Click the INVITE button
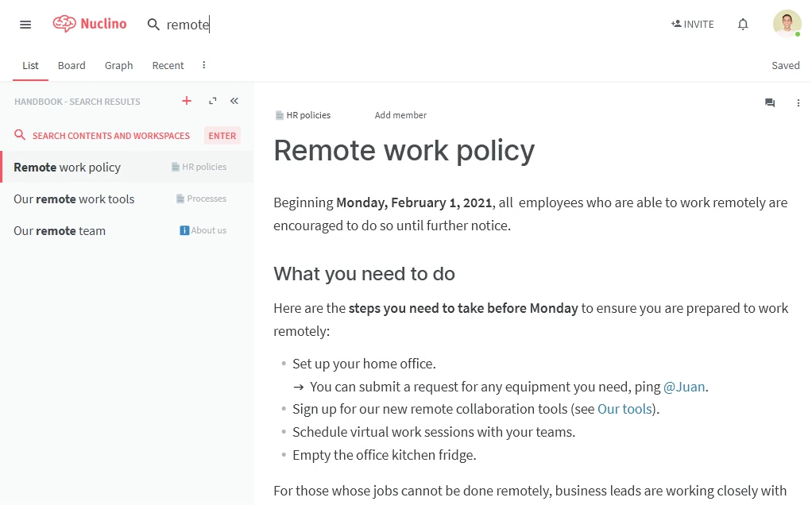 692,25
